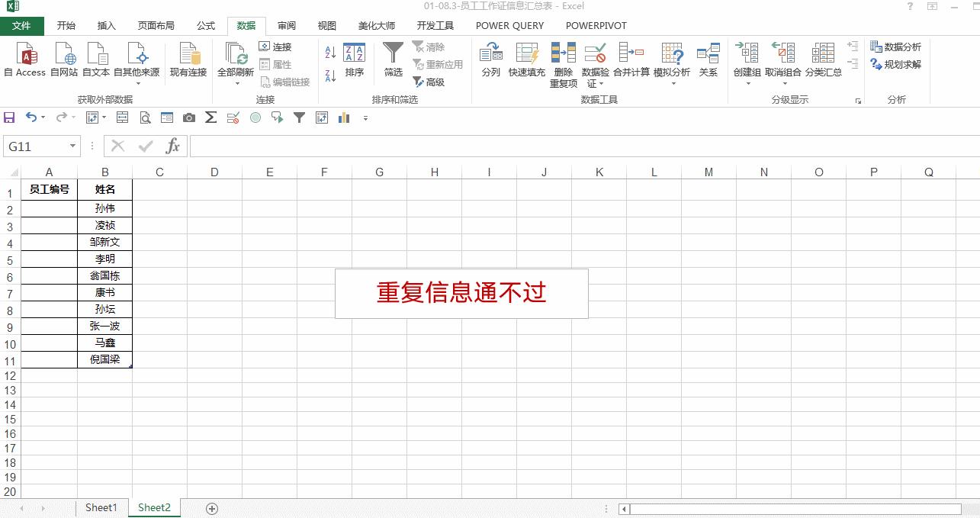Select column D header

click(214, 172)
